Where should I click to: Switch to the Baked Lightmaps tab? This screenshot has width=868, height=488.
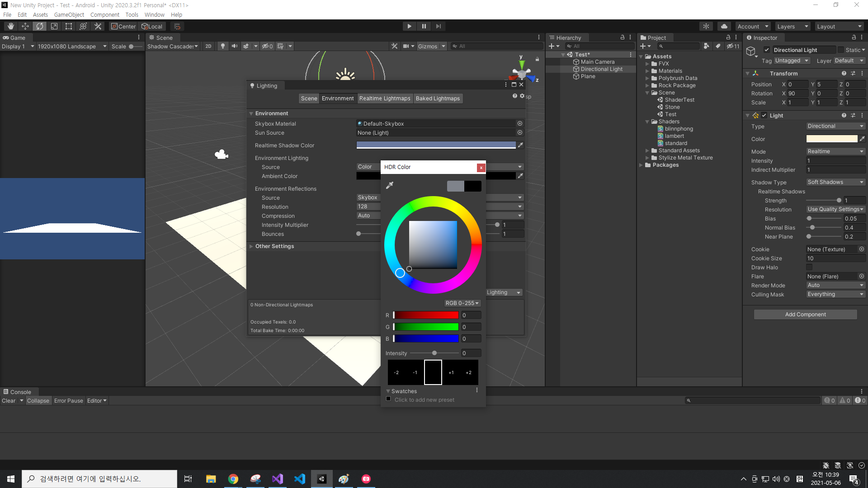(x=438, y=99)
